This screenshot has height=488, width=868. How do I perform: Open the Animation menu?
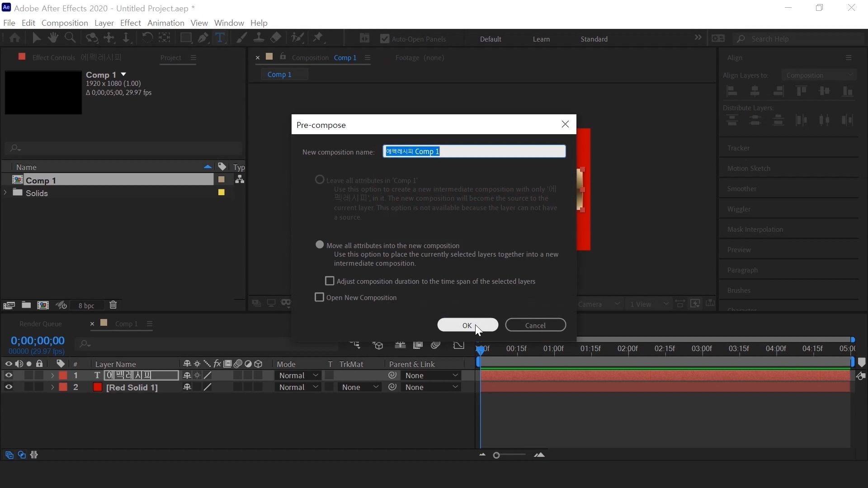[x=166, y=23]
